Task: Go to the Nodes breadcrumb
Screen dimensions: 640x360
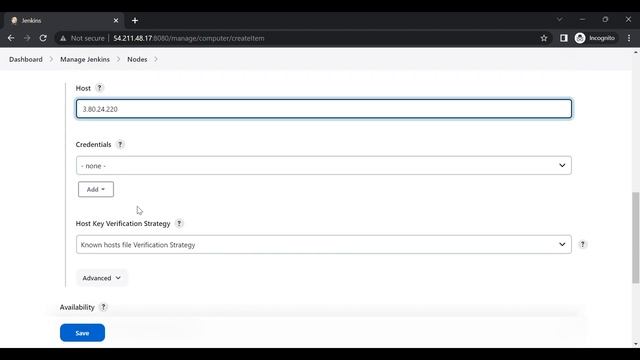Action: pyautogui.click(x=137, y=59)
